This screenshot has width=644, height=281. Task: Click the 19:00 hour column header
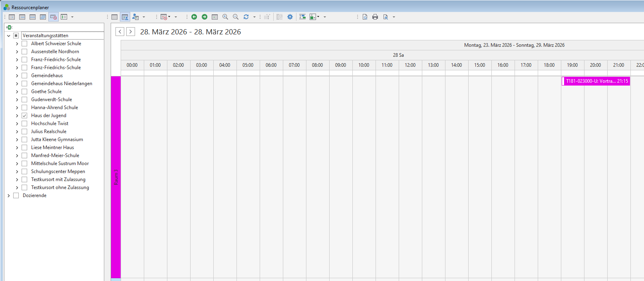tap(572, 65)
